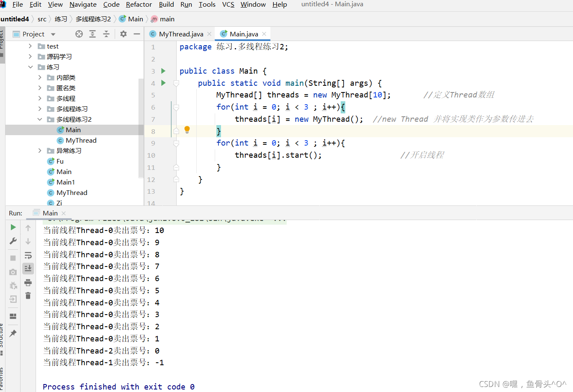The width and height of the screenshot is (573, 392).
Task: Click Up the Stack Trace arrow
Action: coord(28,228)
